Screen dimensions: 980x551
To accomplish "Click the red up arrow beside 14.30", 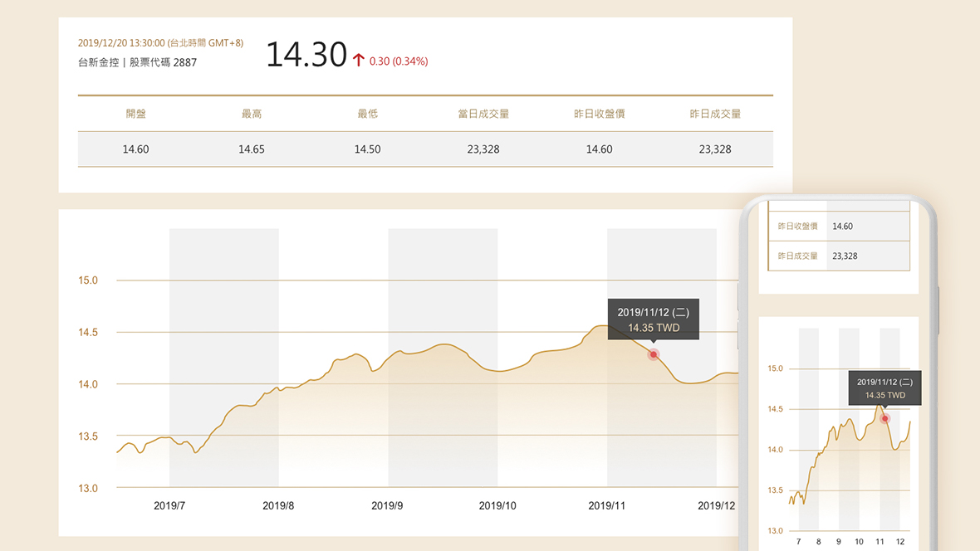I will pos(359,61).
